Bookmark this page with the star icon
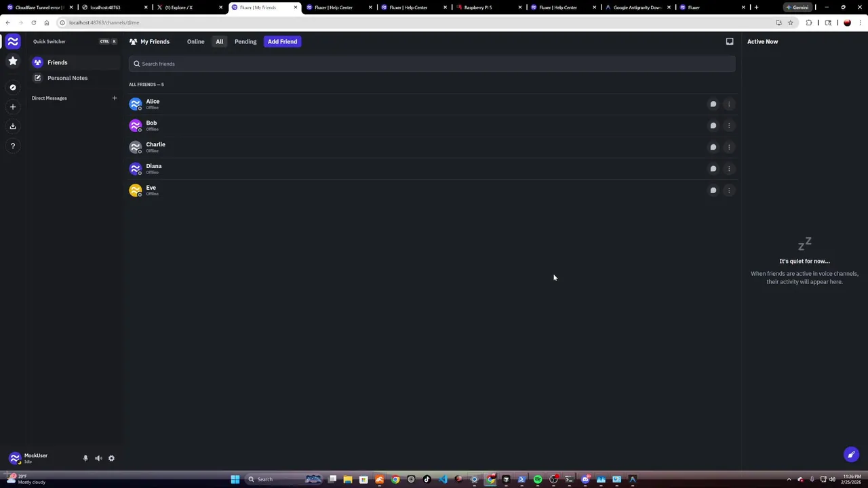Image resolution: width=868 pixels, height=488 pixels. click(x=790, y=22)
